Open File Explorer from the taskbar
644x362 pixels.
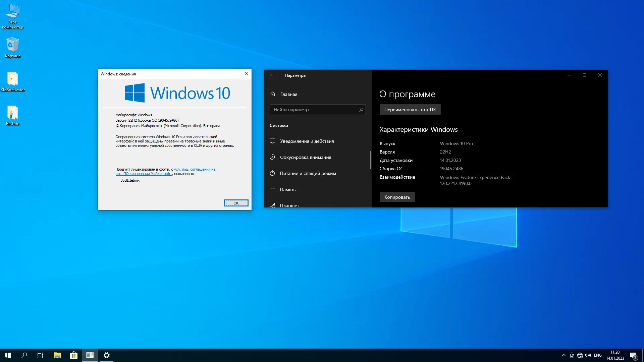point(57,355)
